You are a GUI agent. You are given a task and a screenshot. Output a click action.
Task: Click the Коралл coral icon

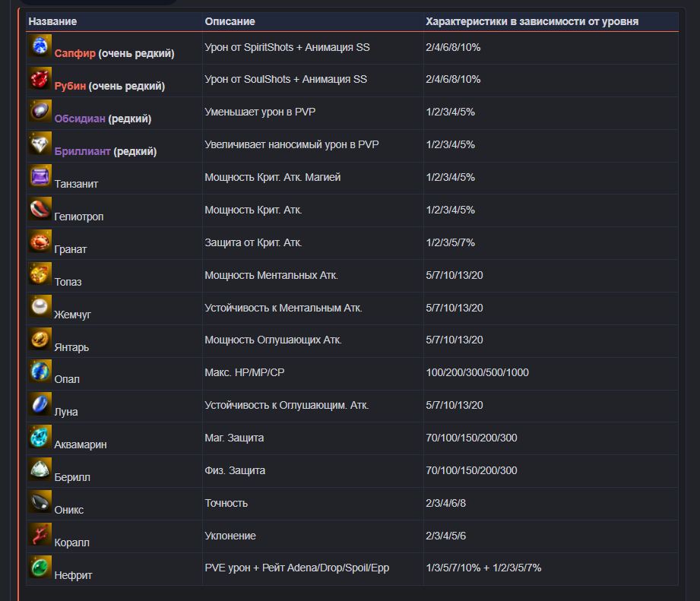coord(40,535)
